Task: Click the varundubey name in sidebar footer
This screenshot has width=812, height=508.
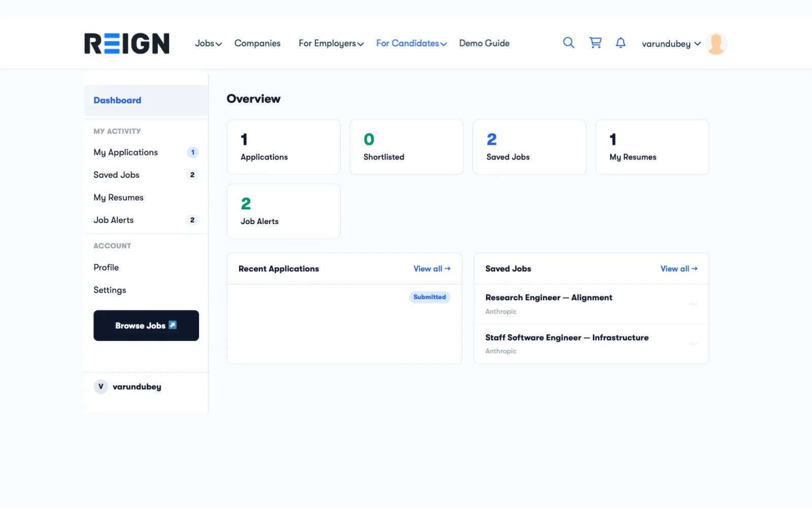Action: tap(137, 387)
